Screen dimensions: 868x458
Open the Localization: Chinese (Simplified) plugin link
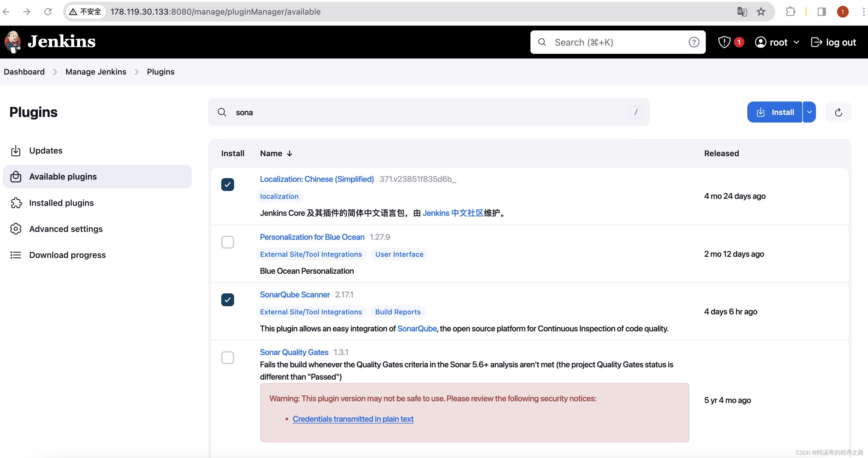tap(317, 179)
